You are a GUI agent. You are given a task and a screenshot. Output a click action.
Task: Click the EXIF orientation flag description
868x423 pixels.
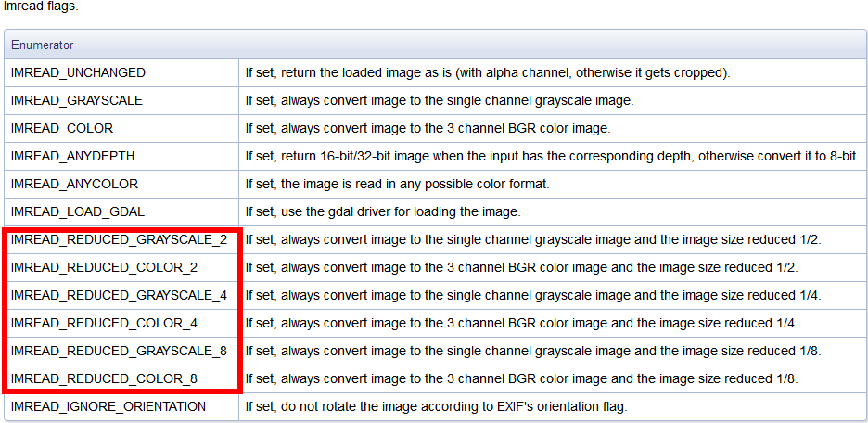point(436,406)
